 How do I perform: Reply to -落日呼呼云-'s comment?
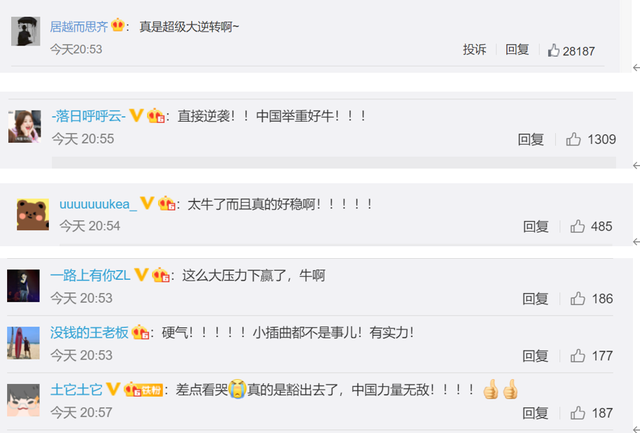(531, 140)
